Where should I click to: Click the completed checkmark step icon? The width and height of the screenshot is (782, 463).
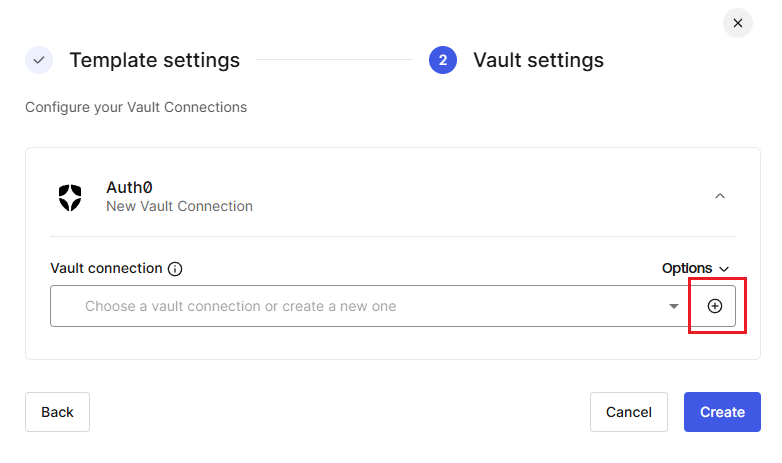[39, 60]
